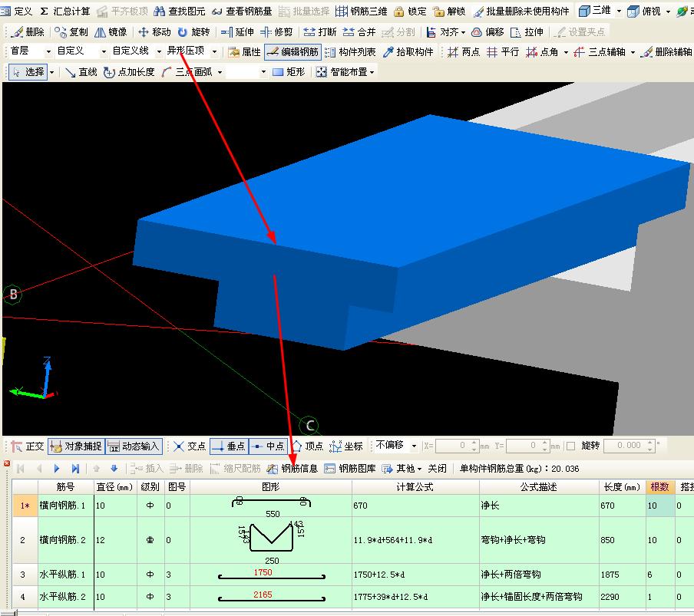The height and width of the screenshot is (616, 694).
Task: Click 删除辅轴 delete auxiliary axis
Action: coord(667,51)
